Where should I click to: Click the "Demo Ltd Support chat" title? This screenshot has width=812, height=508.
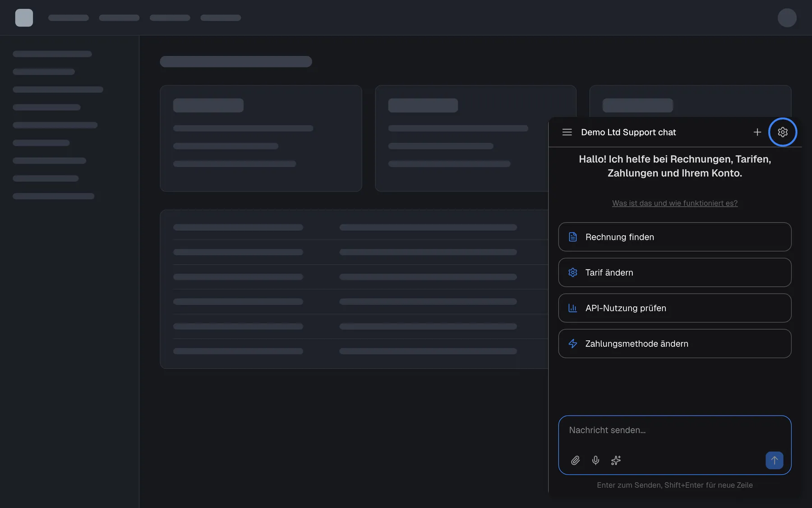[628, 132]
